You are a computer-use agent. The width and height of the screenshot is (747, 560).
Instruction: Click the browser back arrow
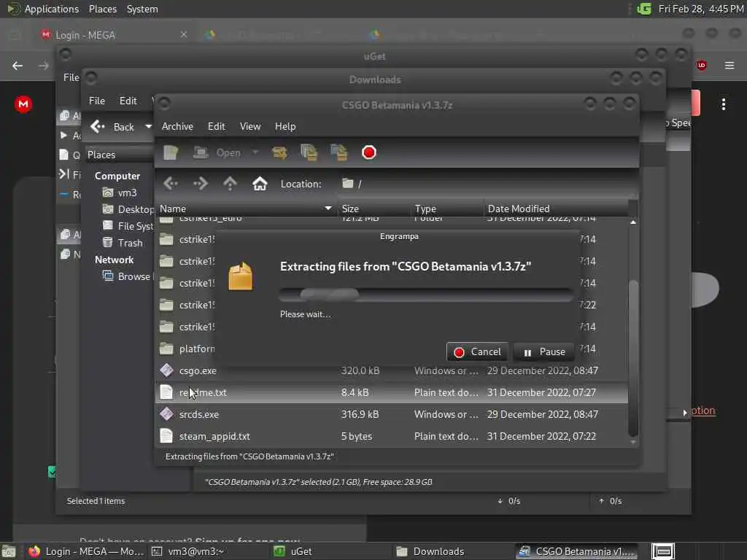(18, 66)
